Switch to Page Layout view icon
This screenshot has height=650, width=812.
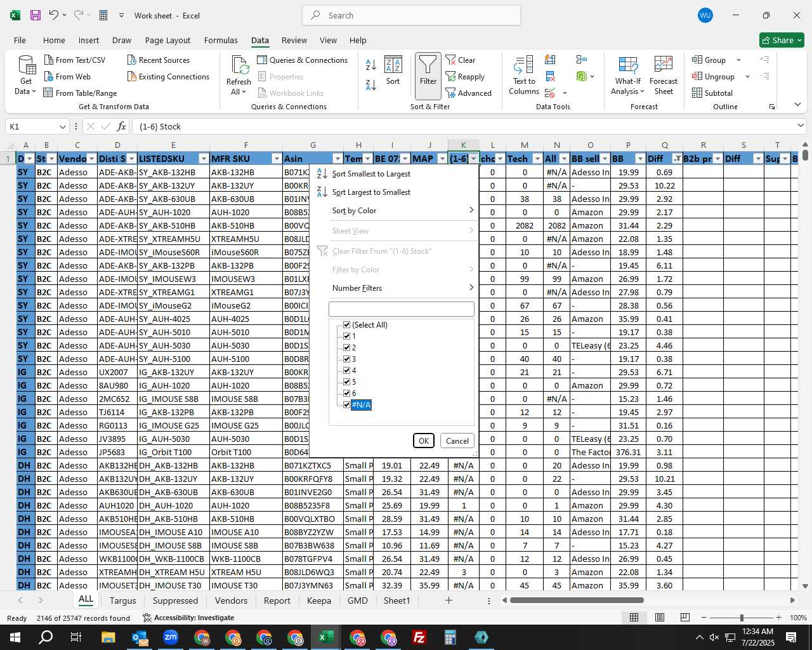(x=660, y=618)
